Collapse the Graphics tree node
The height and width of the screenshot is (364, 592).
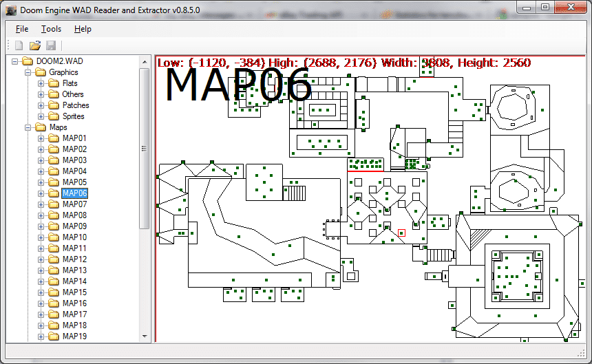[x=28, y=72]
